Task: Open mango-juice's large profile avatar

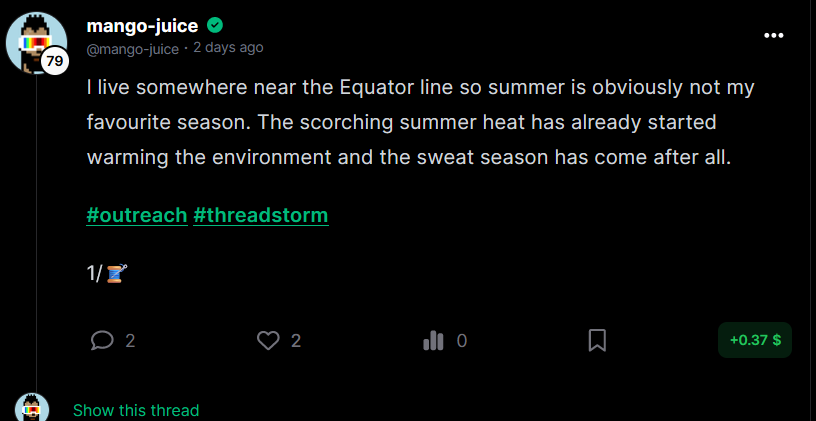Action: click(36, 43)
